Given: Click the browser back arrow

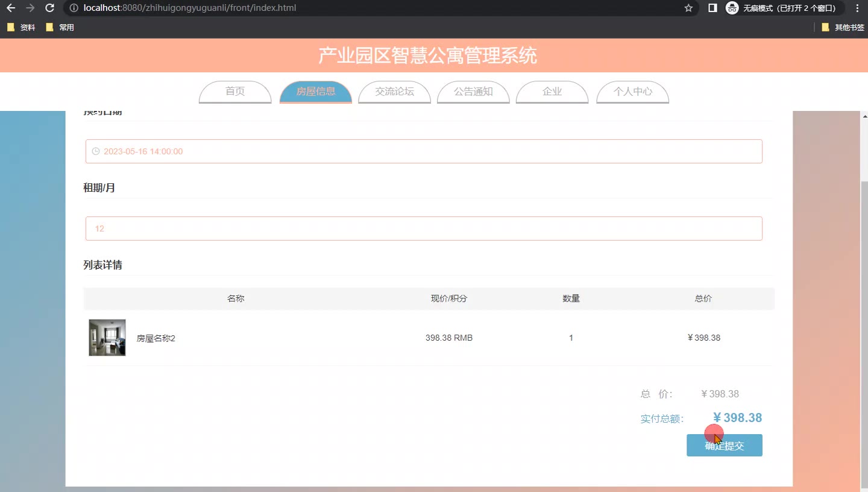Looking at the screenshot, I should (11, 8).
